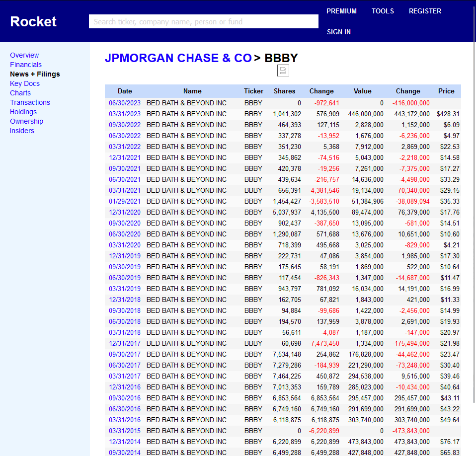Select the $428.31 price cell
The height and width of the screenshot is (456, 476).
(x=448, y=114)
